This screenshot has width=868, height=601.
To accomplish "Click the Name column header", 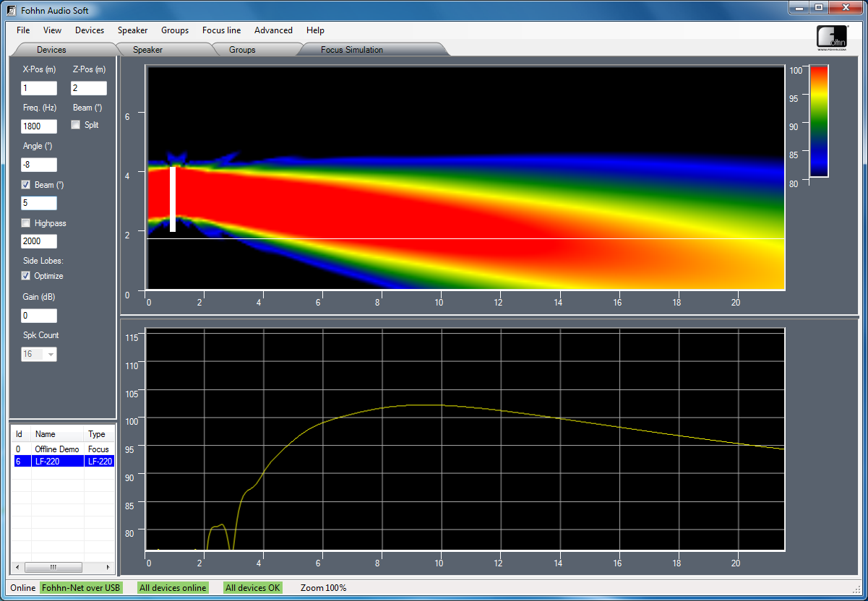I will [58, 434].
